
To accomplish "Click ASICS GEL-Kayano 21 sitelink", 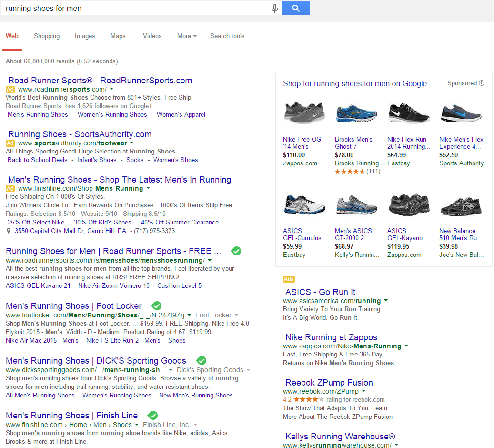I will (38, 285).
